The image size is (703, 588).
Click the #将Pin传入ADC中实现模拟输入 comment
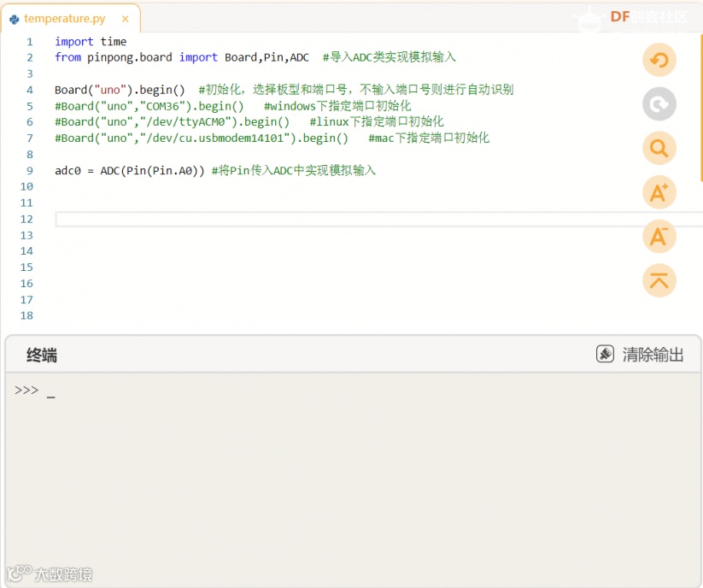[x=294, y=170]
